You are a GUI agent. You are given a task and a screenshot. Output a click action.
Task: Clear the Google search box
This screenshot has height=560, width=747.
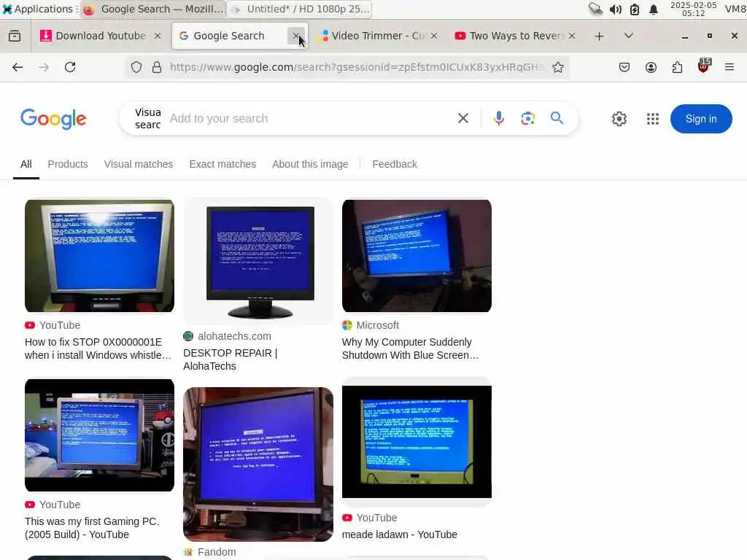tap(463, 118)
